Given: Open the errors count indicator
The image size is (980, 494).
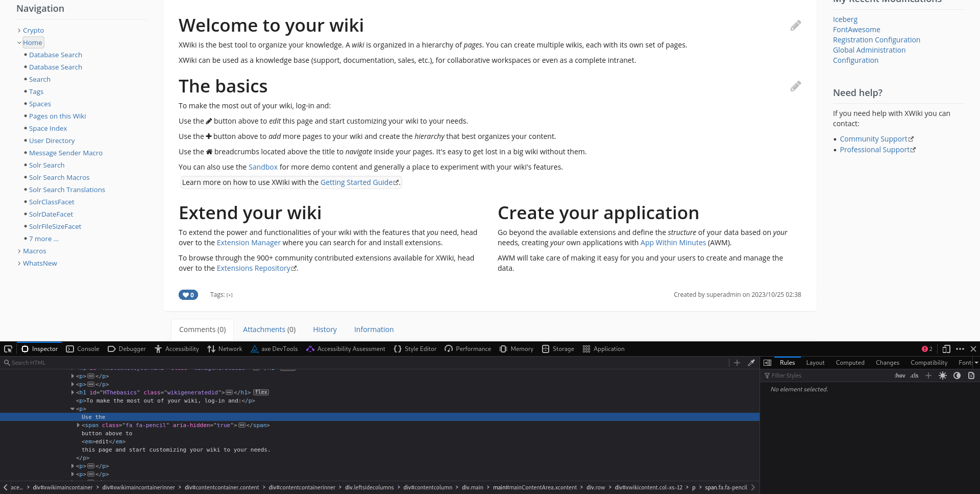Looking at the screenshot, I should (x=927, y=349).
